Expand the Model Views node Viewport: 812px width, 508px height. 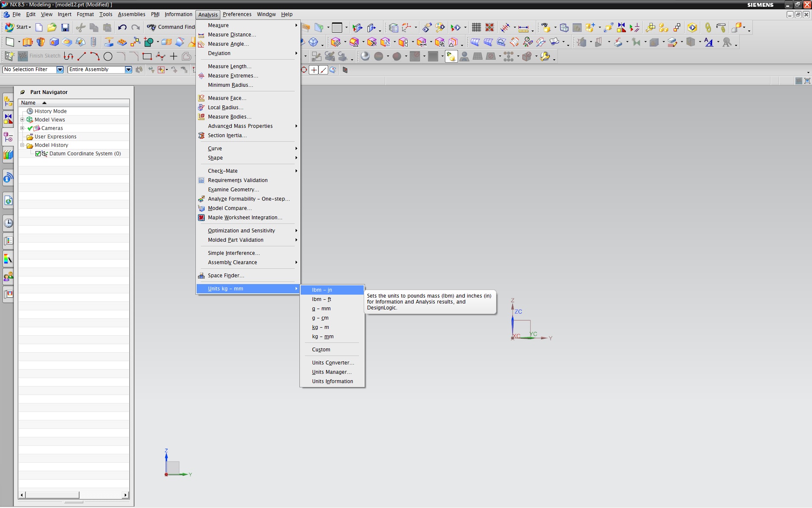(x=22, y=120)
